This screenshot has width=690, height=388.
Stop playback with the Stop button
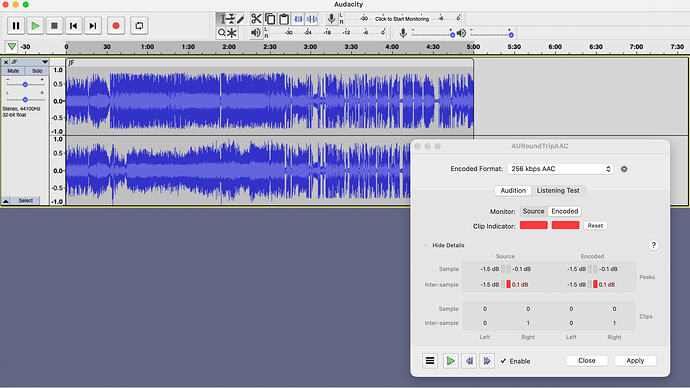[54, 26]
